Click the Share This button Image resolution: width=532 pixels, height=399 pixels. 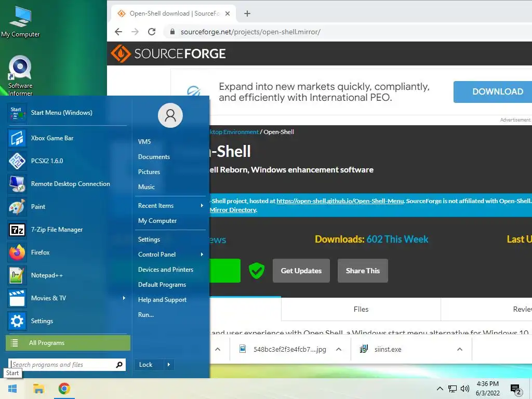tap(363, 271)
